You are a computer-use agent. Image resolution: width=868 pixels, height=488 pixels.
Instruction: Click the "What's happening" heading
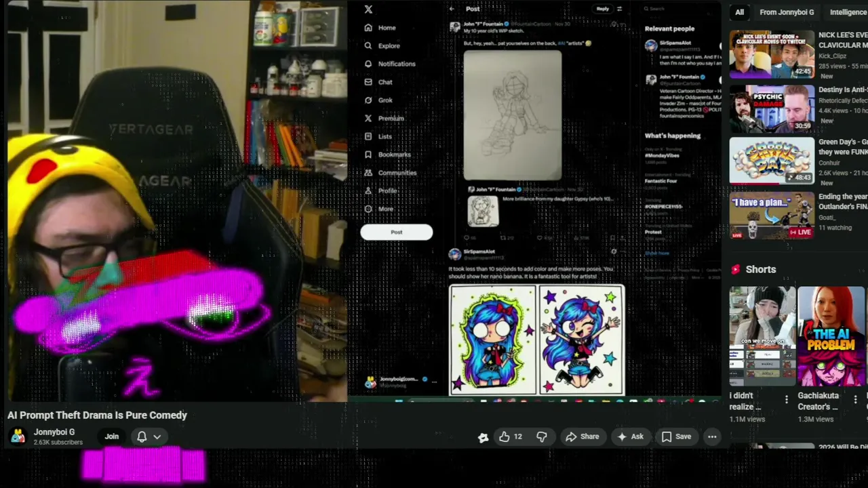pyautogui.click(x=673, y=136)
